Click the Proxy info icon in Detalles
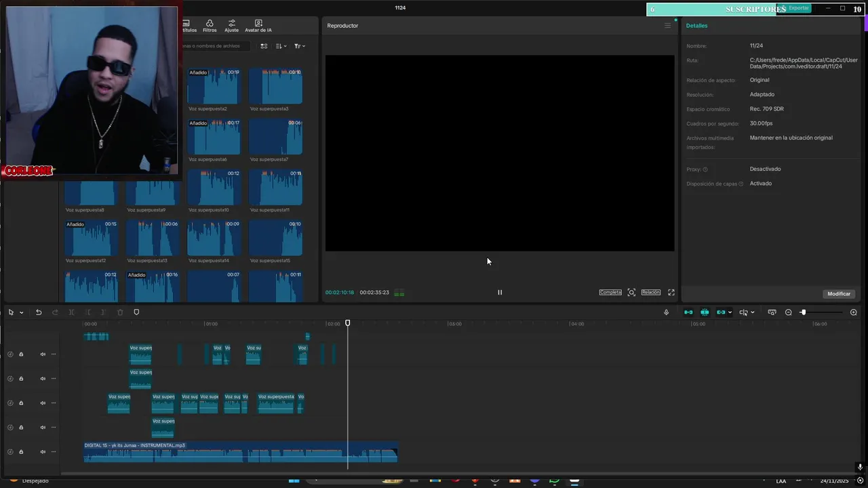The width and height of the screenshot is (868, 488). [705, 169]
